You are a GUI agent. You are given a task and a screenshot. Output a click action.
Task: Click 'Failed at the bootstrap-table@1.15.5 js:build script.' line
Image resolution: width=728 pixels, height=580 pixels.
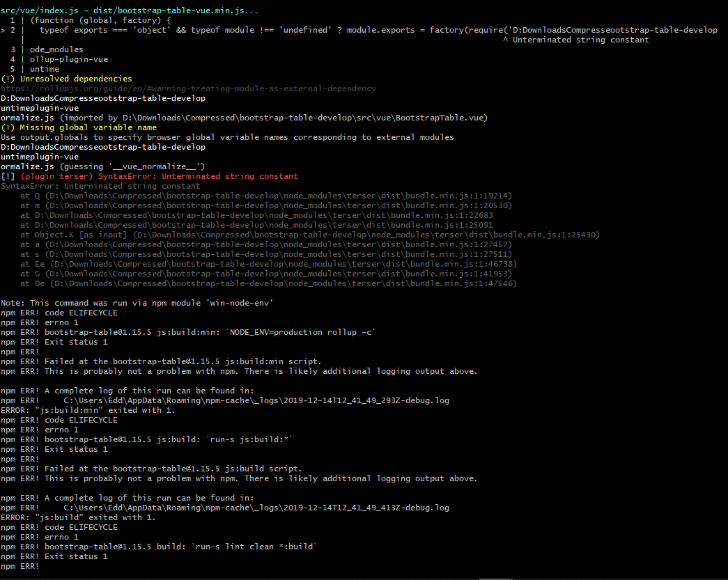coord(151,469)
